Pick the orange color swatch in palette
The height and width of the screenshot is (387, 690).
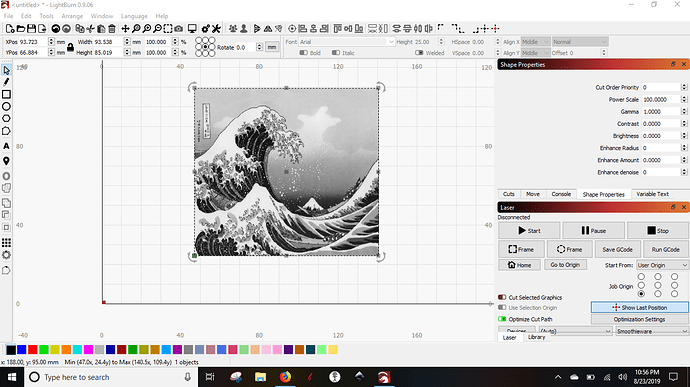(x=66, y=350)
